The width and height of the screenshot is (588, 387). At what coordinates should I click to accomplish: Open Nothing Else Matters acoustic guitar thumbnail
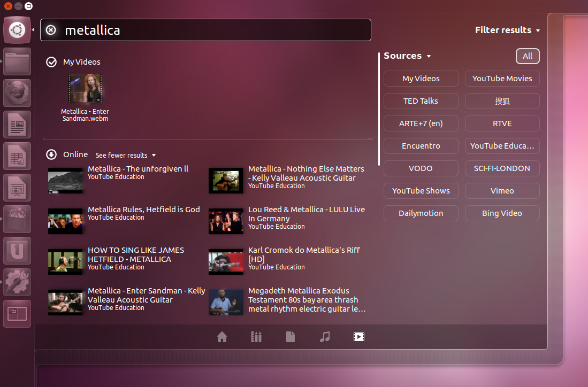click(x=226, y=181)
